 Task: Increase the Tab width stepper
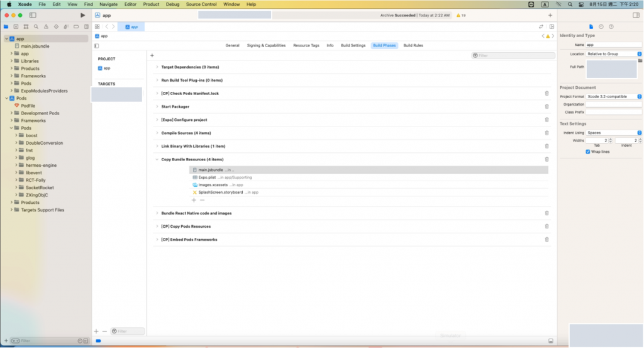[x=610, y=139]
